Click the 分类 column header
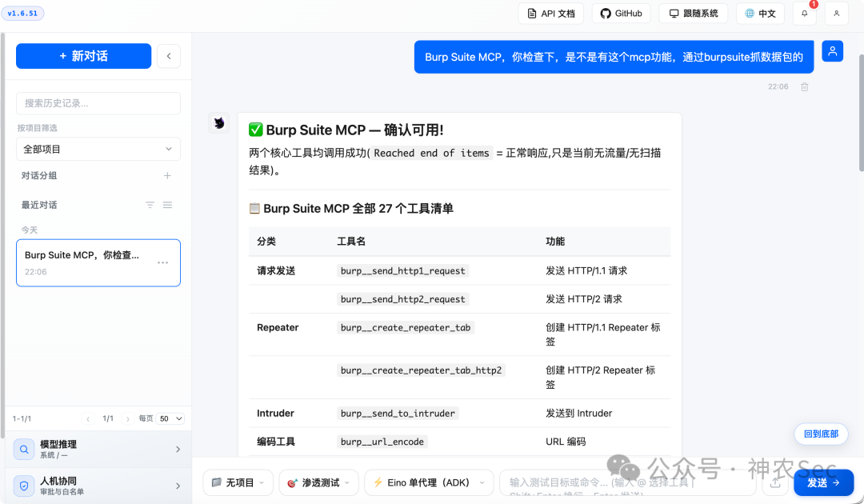Viewport: 864px width, 504px height. coord(266,242)
